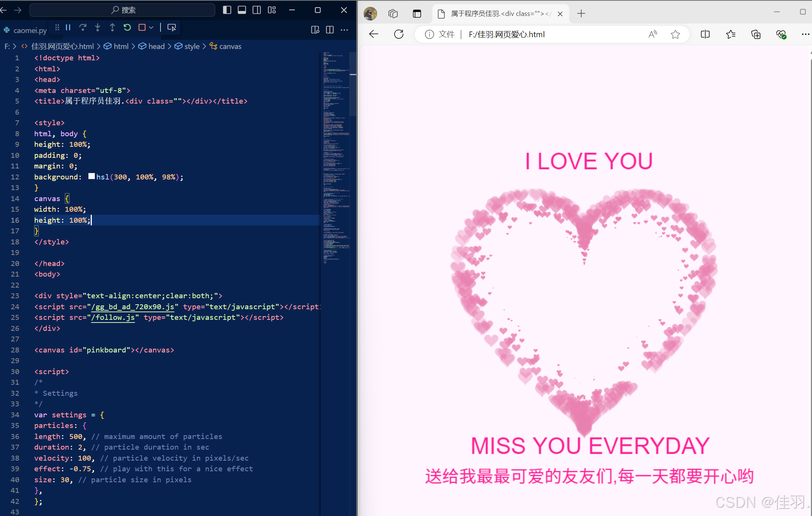
Task: Restart debugging with green arrow
Action: [x=127, y=27]
